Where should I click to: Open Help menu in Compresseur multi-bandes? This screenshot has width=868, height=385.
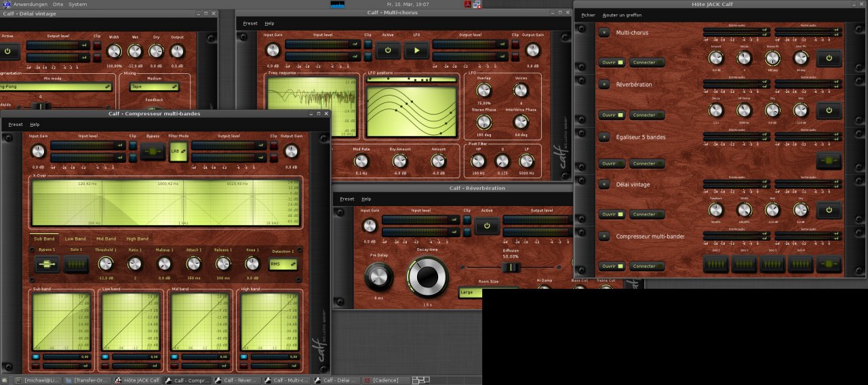point(35,124)
